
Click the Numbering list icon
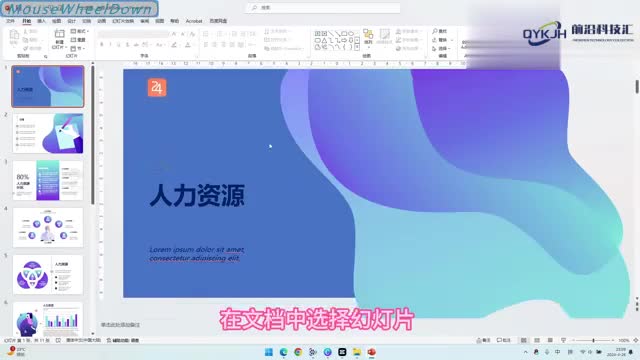[220, 34]
